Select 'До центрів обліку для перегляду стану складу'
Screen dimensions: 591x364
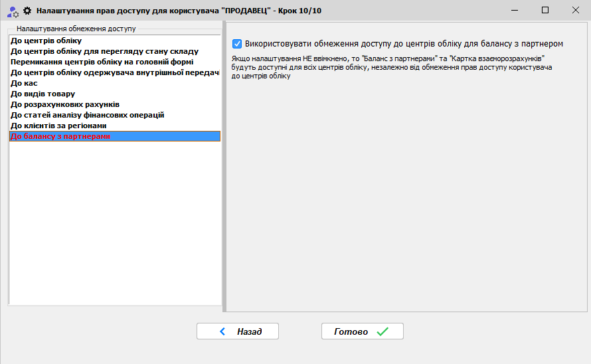click(x=104, y=52)
